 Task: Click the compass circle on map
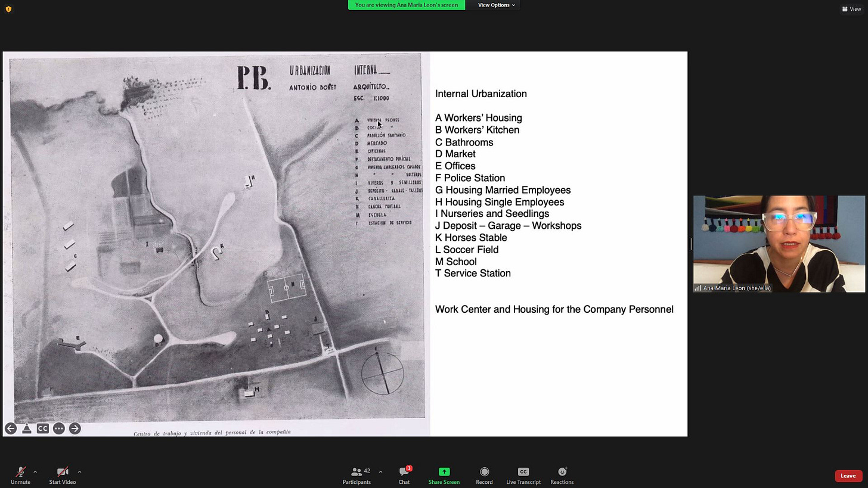(382, 372)
